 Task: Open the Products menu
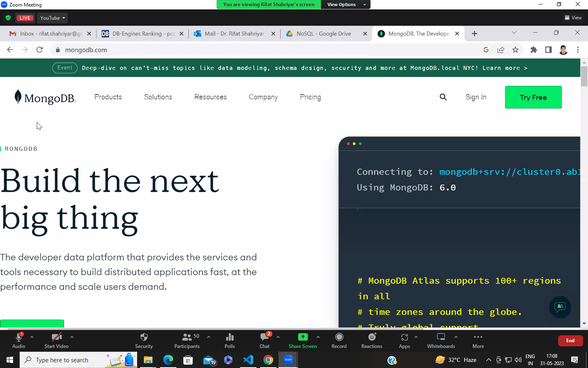108,97
